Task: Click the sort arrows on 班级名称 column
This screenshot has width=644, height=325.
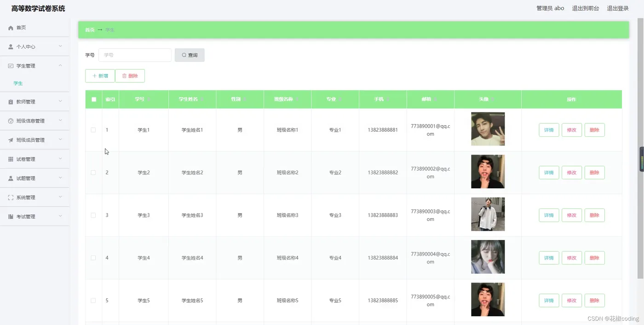Action: coord(298,99)
